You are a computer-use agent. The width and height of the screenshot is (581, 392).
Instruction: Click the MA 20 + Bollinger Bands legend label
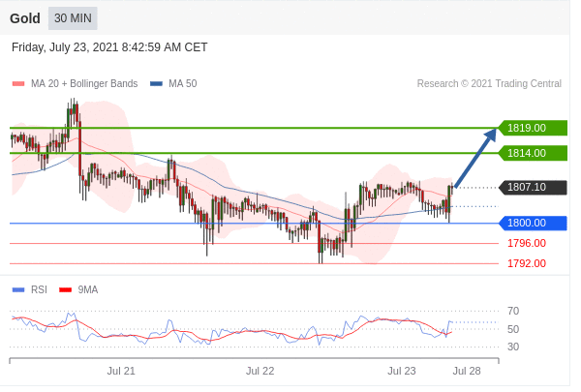click(85, 84)
